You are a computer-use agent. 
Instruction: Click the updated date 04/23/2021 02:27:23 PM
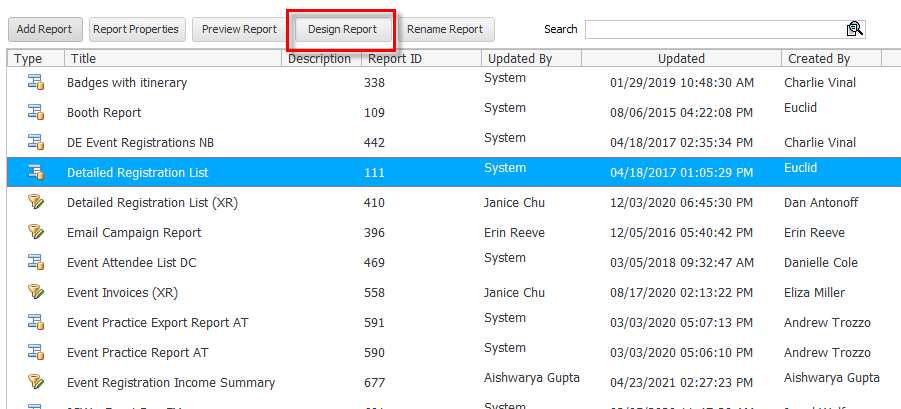click(681, 382)
